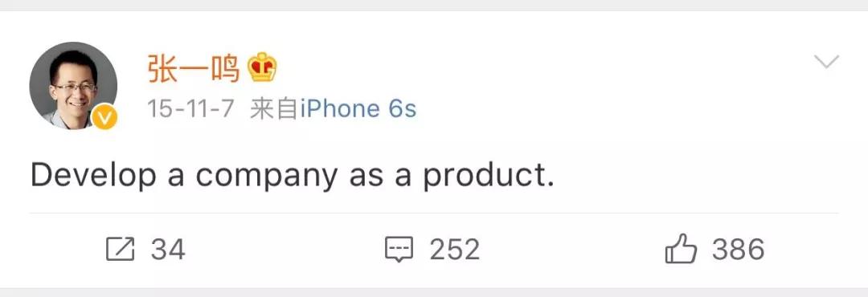This screenshot has width=868, height=297.
Task: Tap the comment bubble icon
Action: [399, 250]
